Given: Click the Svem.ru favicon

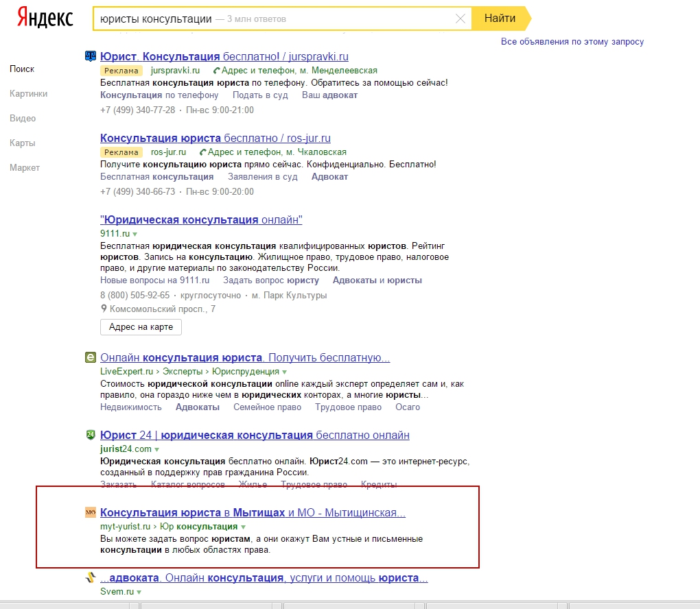Looking at the screenshot, I should click(91, 577).
